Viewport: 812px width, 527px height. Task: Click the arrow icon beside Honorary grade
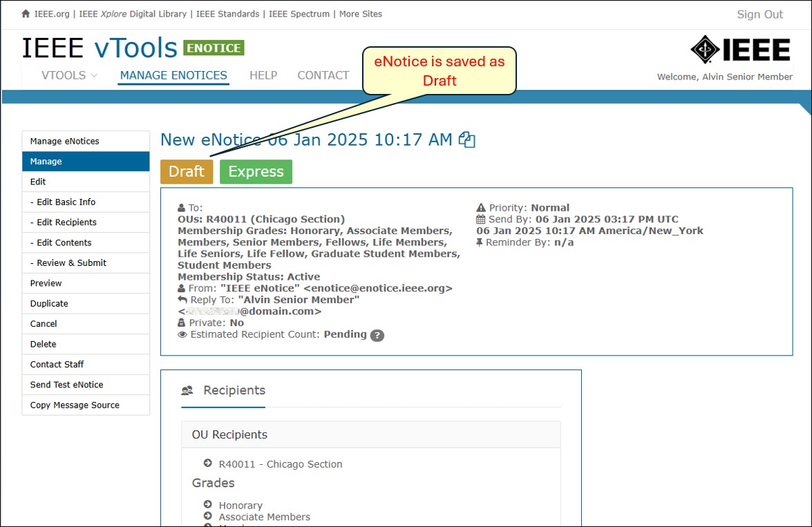(207, 504)
